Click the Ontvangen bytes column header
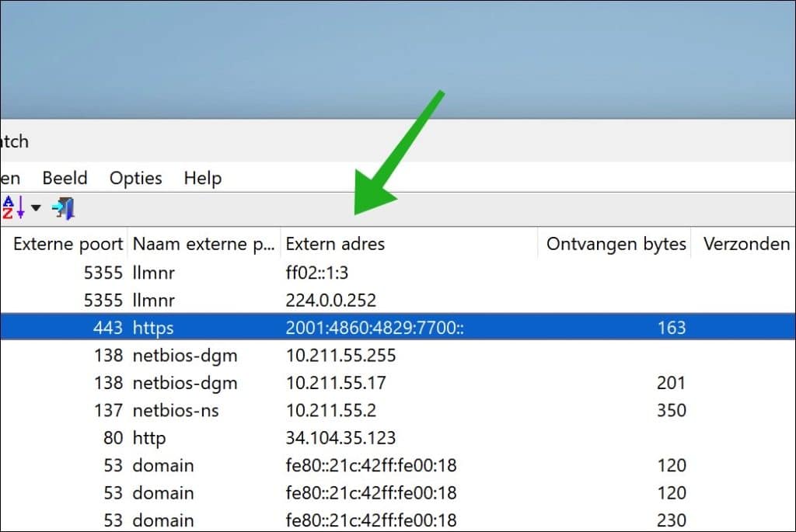Viewport: 796px width, 532px height. [x=614, y=244]
